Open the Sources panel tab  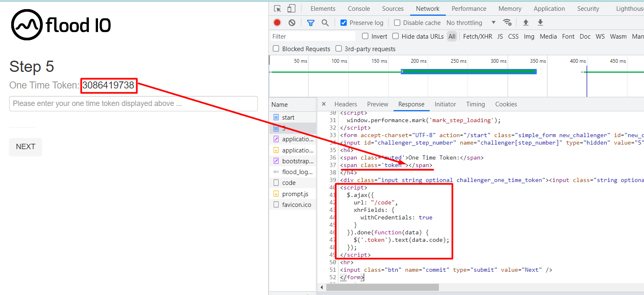tap(393, 9)
